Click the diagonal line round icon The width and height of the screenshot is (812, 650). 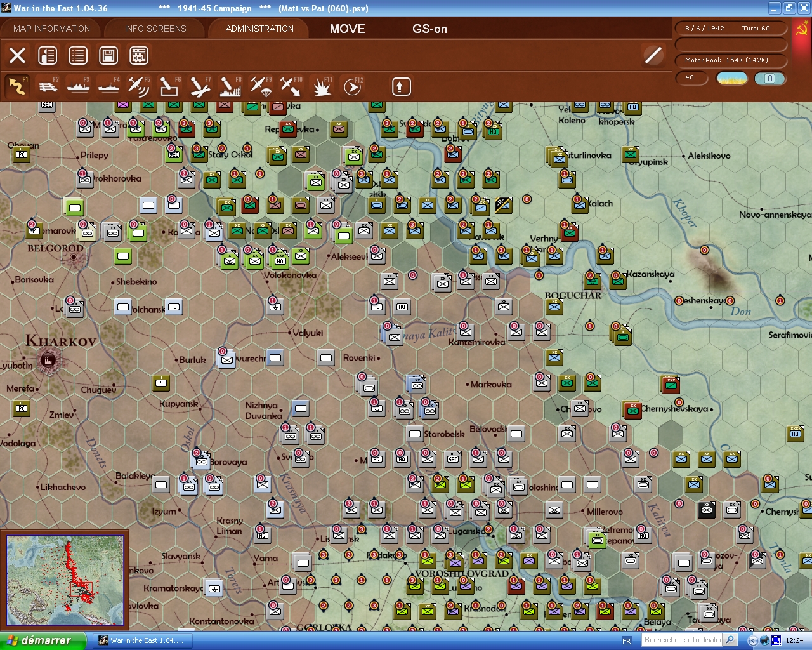[653, 56]
